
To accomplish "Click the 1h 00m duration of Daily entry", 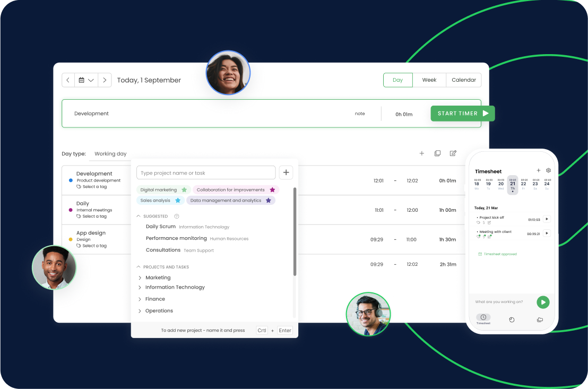I will tap(447, 210).
